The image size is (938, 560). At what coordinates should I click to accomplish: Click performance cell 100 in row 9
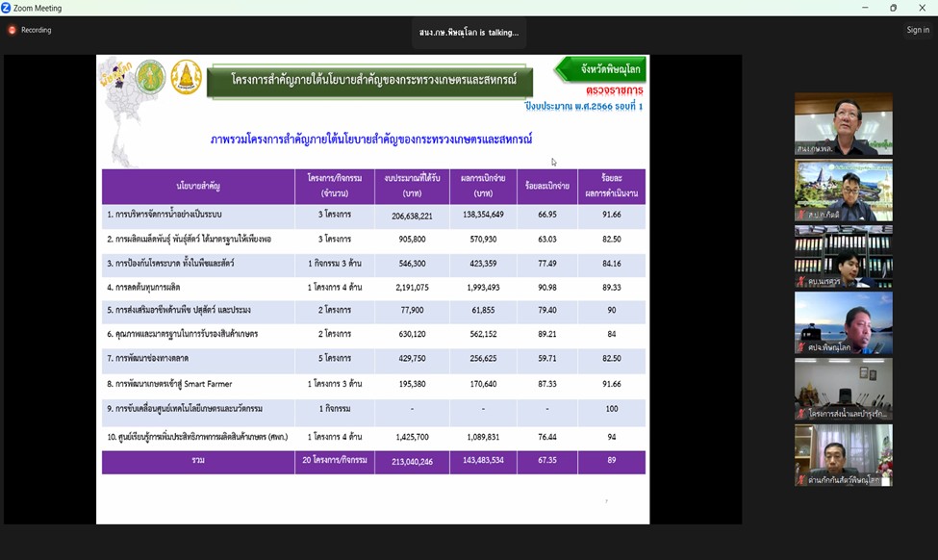[611, 409]
